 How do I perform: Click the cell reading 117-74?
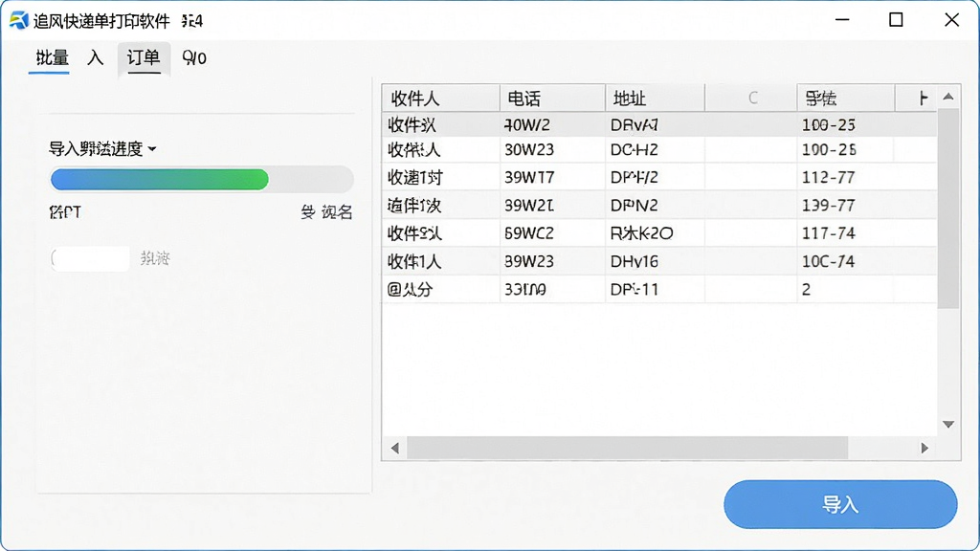[x=845, y=233]
